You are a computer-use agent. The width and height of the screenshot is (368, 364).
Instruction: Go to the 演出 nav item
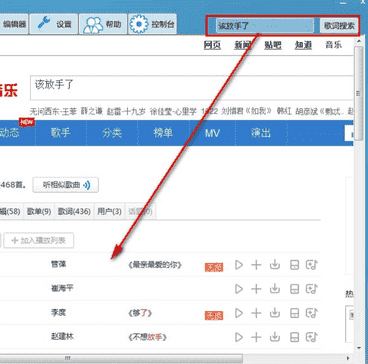tap(261, 133)
